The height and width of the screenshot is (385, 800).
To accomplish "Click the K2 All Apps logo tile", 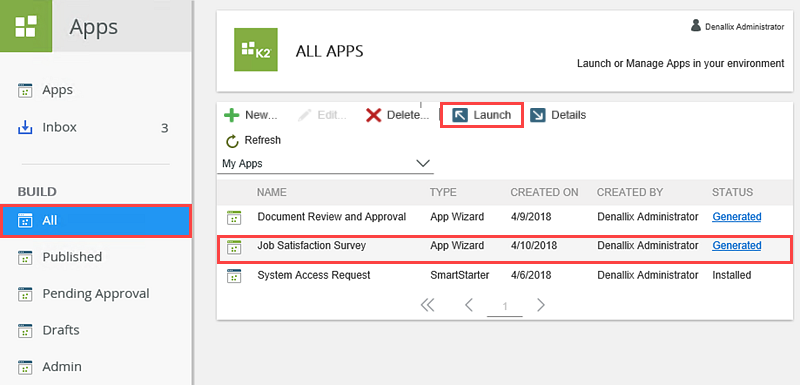I will pos(256,49).
